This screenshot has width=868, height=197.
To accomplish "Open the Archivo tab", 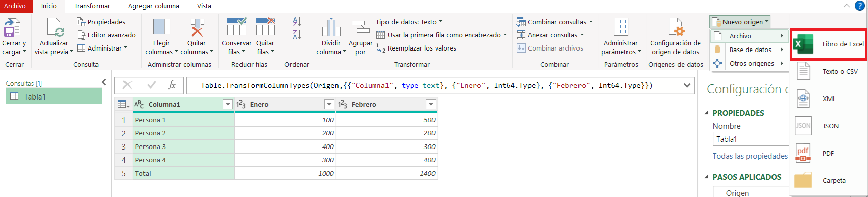I will pos(15,6).
